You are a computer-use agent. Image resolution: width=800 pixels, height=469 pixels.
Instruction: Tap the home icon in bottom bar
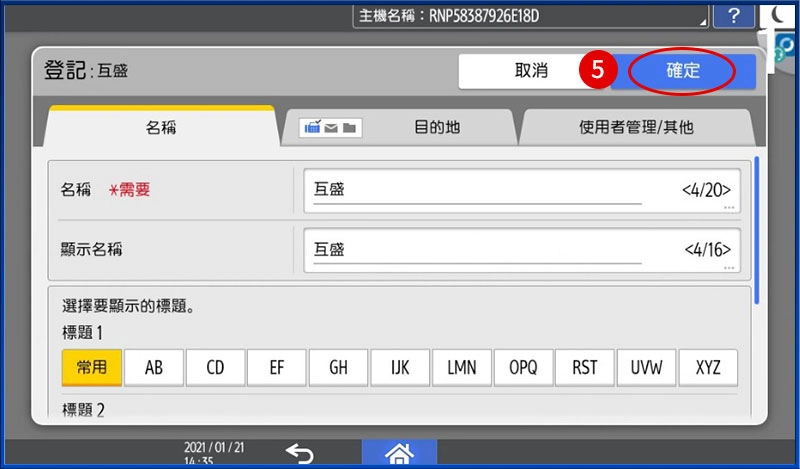(399, 452)
